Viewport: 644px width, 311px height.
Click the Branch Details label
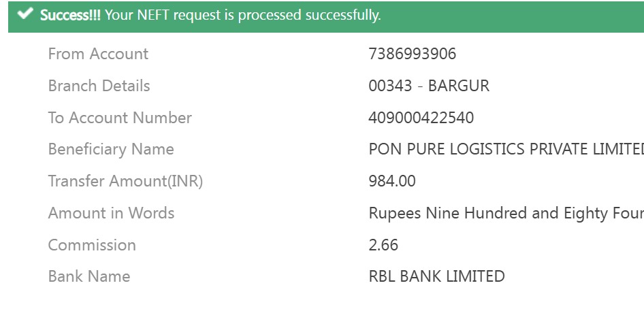pyautogui.click(x=99, y=86)
